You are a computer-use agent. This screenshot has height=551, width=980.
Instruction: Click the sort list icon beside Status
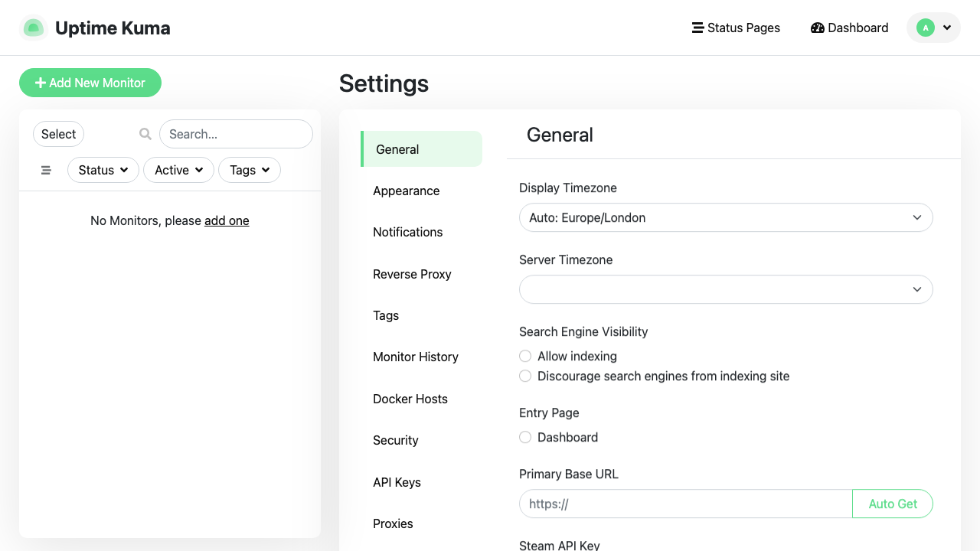coord(46,170)
